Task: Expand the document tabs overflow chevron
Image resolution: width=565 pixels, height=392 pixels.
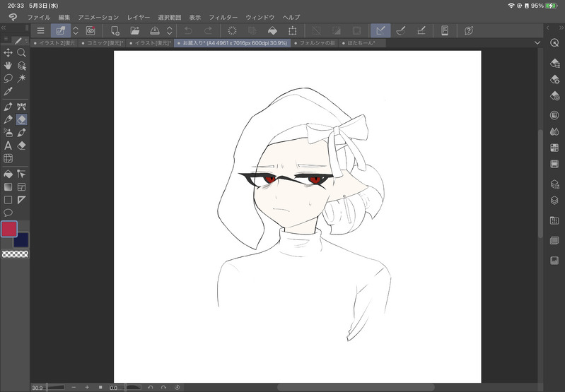Action: click(x=537, y=43)
